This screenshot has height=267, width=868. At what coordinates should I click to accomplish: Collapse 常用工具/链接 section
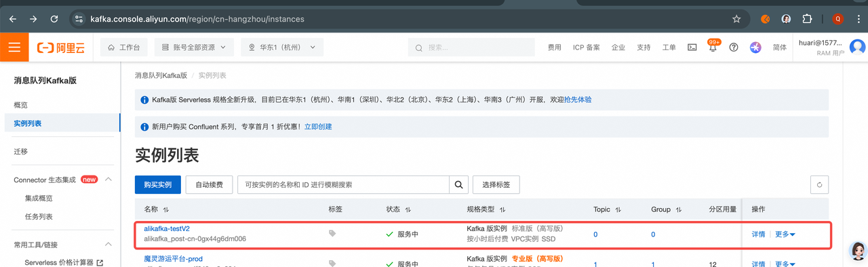(108, 245)
